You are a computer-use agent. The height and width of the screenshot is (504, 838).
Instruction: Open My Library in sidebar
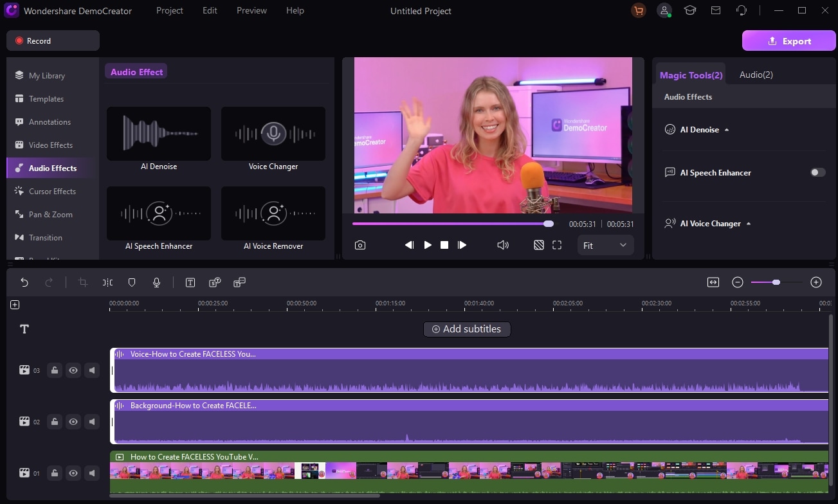coord(52,75)
